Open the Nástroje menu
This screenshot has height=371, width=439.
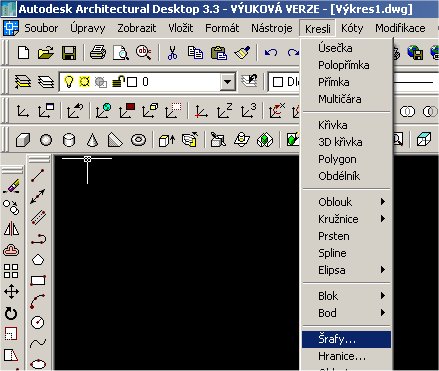pyautogui.click(x=272, y=28)
